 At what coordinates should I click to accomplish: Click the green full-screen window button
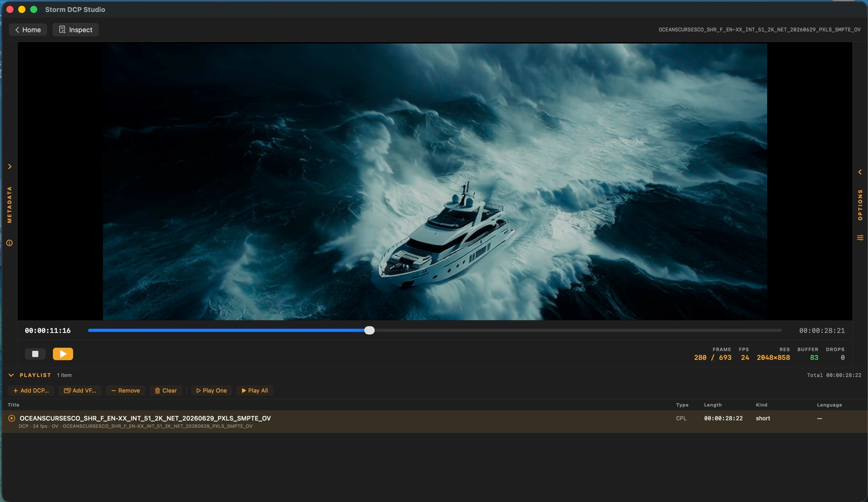(x=34, y=9)
